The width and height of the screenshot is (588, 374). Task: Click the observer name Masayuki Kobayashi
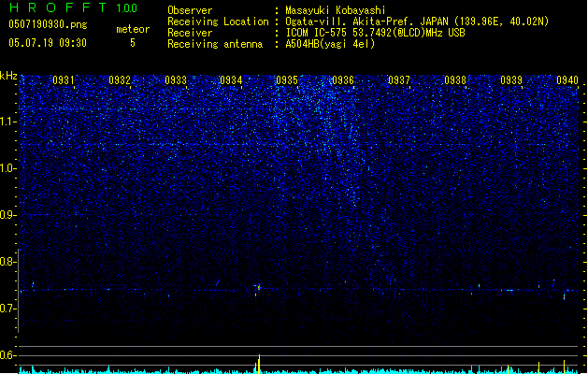tap(336, 10)
